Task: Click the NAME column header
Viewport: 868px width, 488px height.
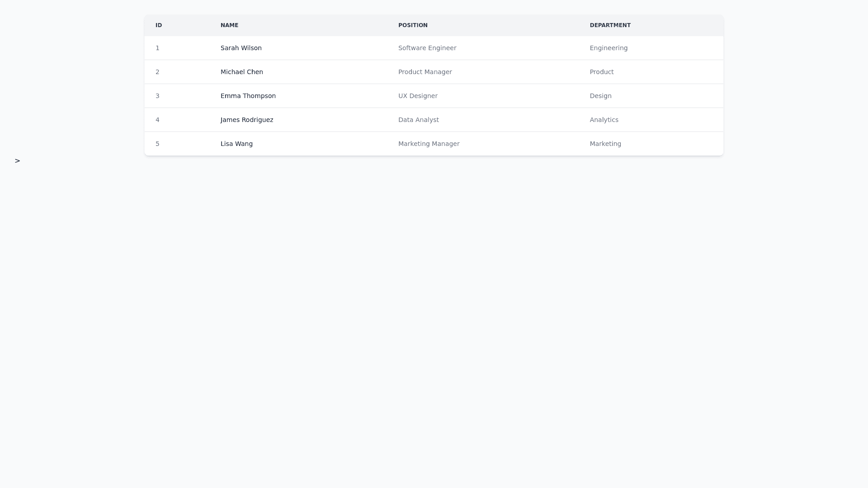Action: click(x=229, y=25)
